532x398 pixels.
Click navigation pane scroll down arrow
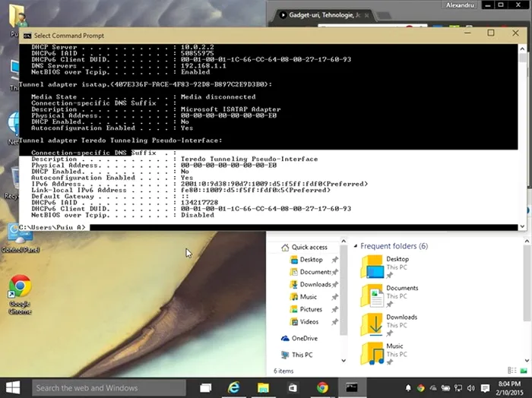pos(344,360)
